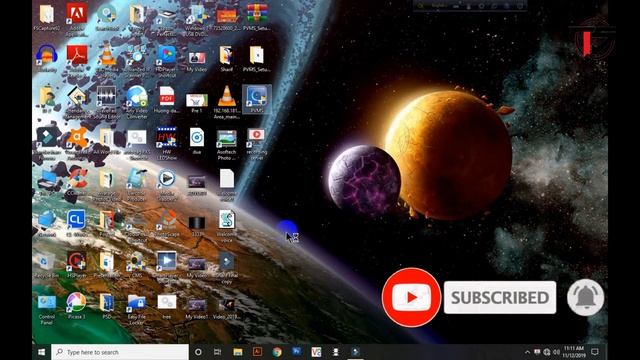
Task: Open the Recycle Bin
Action: coord(47,265)
